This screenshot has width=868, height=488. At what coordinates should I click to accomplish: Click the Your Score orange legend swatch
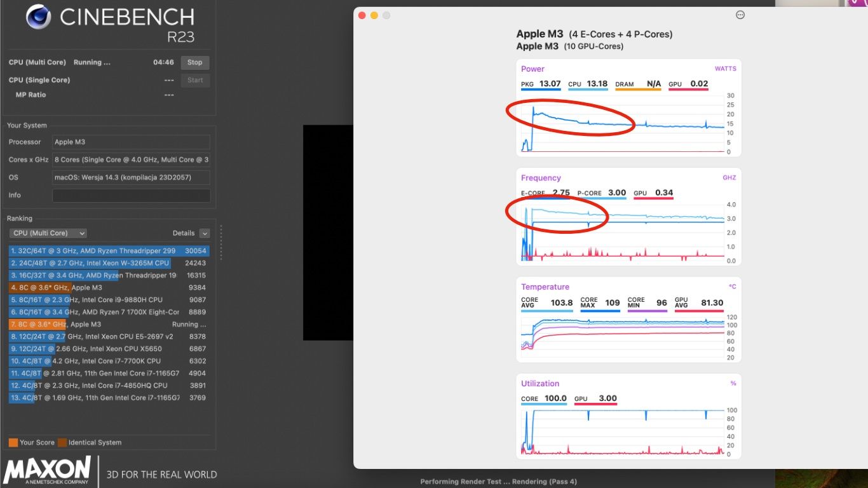tap(13, 442)
